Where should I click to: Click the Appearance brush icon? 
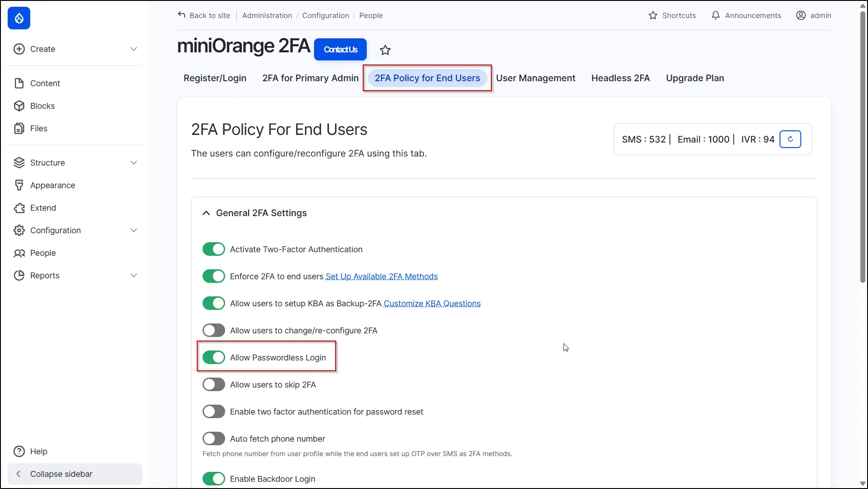[19, 185]
